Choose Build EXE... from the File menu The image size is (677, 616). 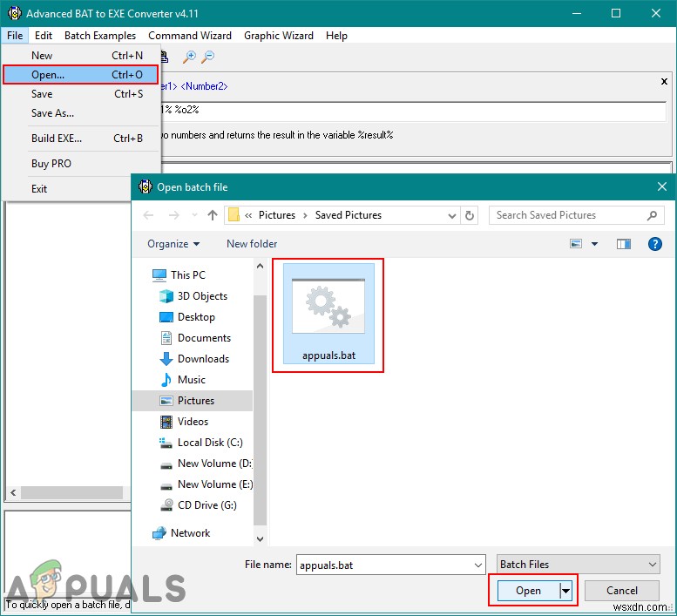point(82,139)
